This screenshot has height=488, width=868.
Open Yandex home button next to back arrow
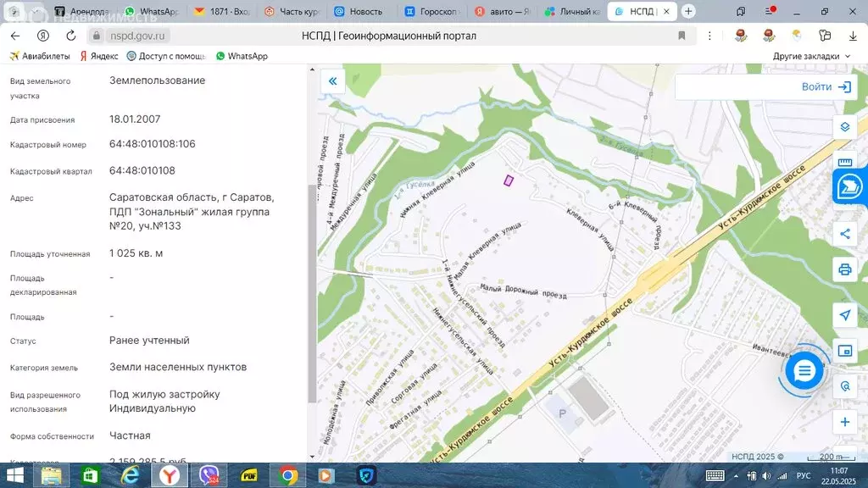(42, 36)
